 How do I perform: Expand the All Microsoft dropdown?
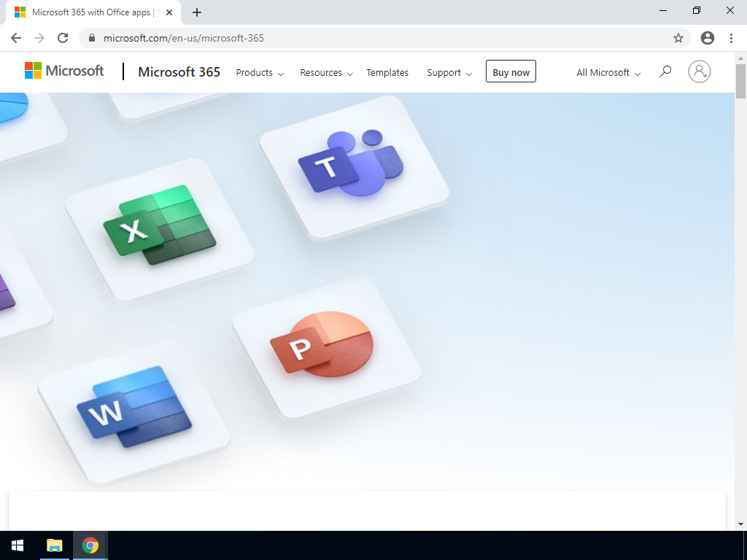coord(608,72)
